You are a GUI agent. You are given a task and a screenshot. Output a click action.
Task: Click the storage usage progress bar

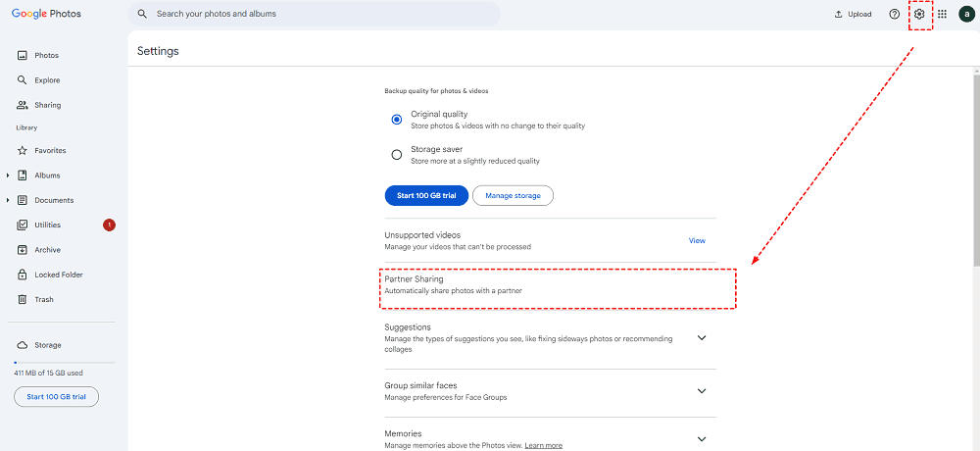coord(61,363)
